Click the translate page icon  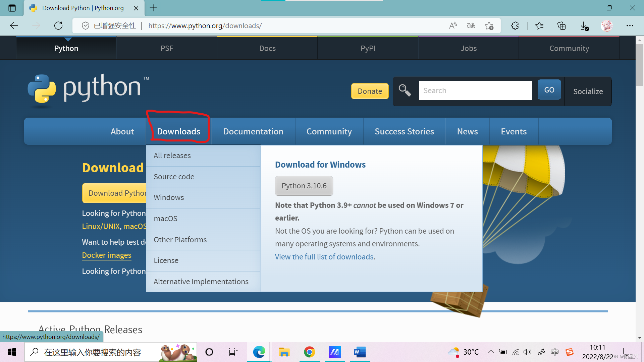point(471,26)
